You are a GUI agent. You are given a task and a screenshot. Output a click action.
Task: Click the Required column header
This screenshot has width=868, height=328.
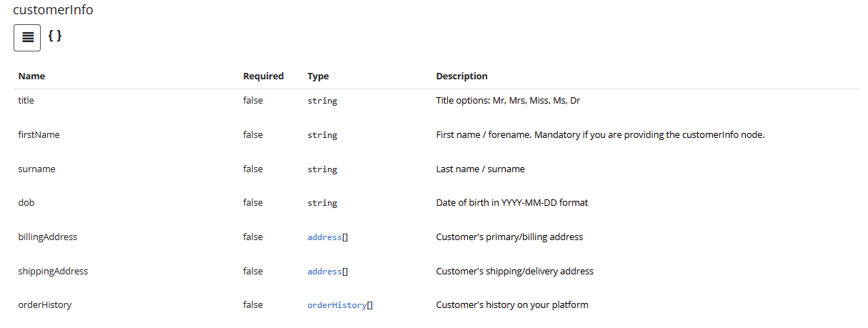point(263,76)
